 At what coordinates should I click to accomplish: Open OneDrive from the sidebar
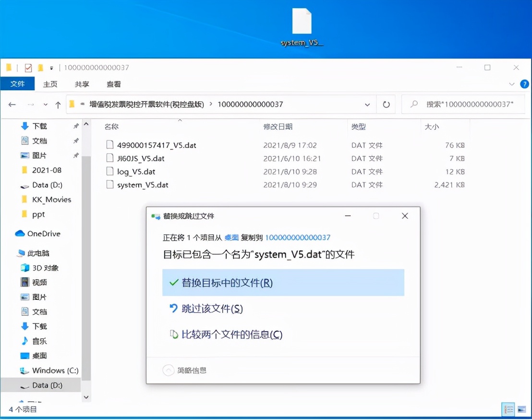click(x=41, y=234)
